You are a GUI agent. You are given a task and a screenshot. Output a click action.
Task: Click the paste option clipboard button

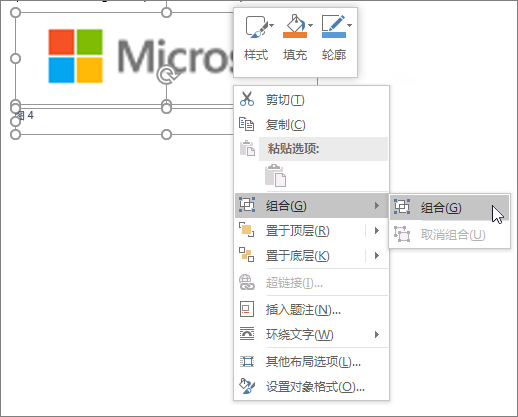[275, 175]
